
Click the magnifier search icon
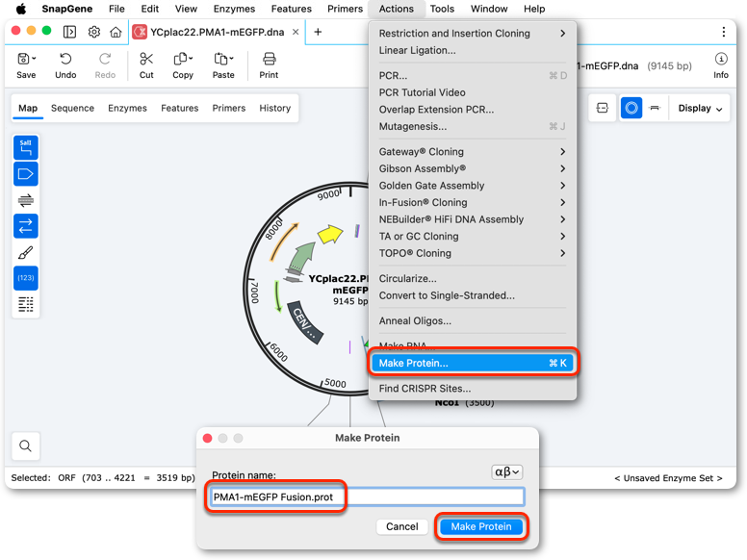(x=26, y=446)
